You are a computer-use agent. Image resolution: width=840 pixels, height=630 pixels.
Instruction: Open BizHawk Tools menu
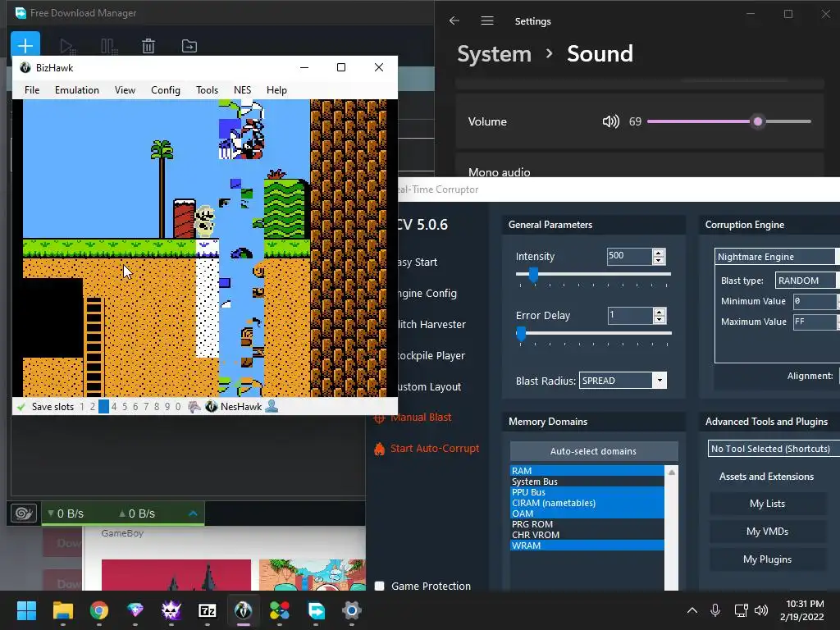[207, 90]
